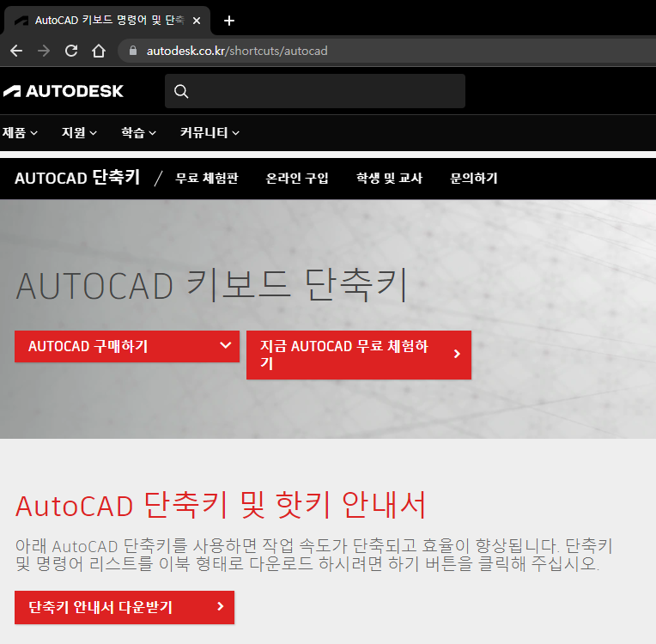Image resolution: width=656 pixels, height=644 pixels.
Task: Expand the 커뮤니티 menu
Action: [210, 132]
